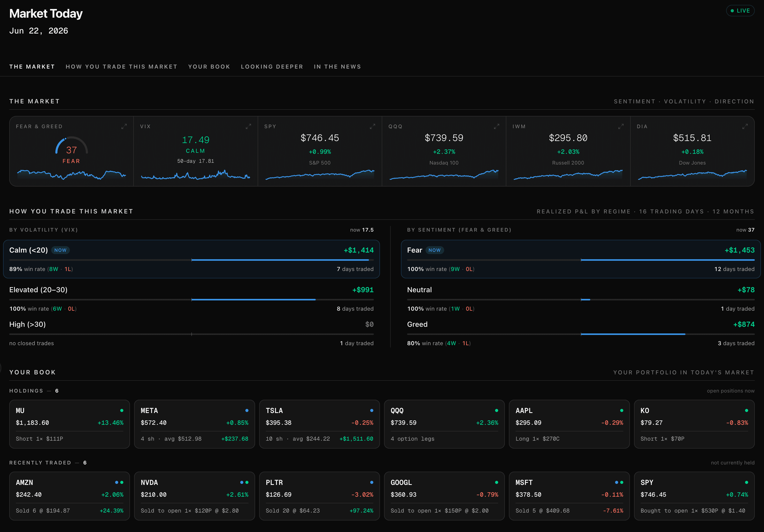Screen dimensions: 764x532
Task: Open the SPY recently traded card
Action: pos(694,496)
